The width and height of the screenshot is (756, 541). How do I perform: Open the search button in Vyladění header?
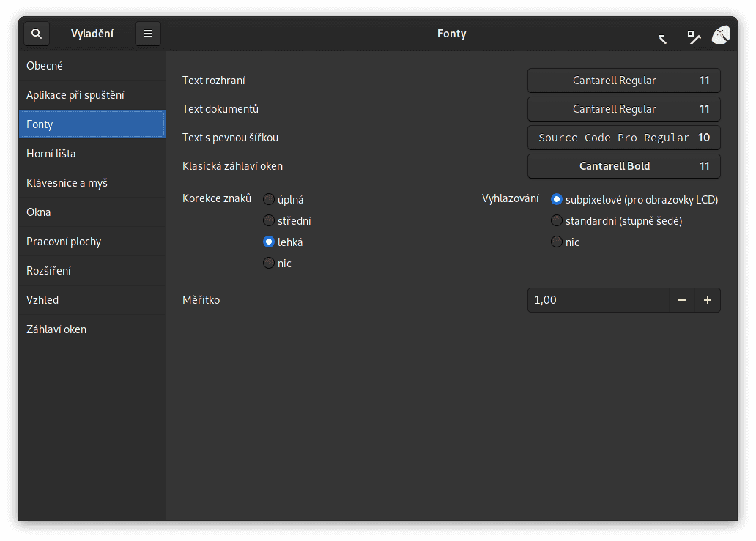pyautogui.click(x=37, y=34)
